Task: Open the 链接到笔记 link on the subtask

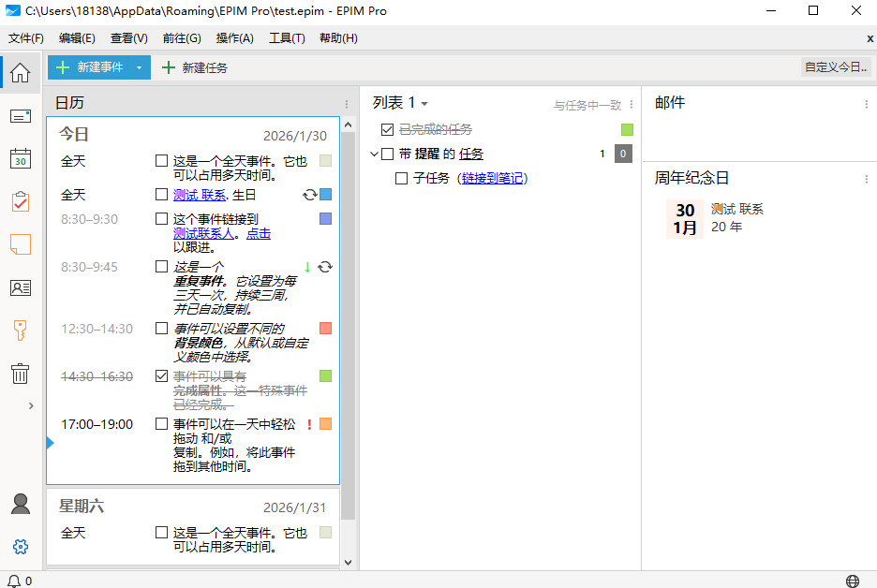Action: coord(492,178)
